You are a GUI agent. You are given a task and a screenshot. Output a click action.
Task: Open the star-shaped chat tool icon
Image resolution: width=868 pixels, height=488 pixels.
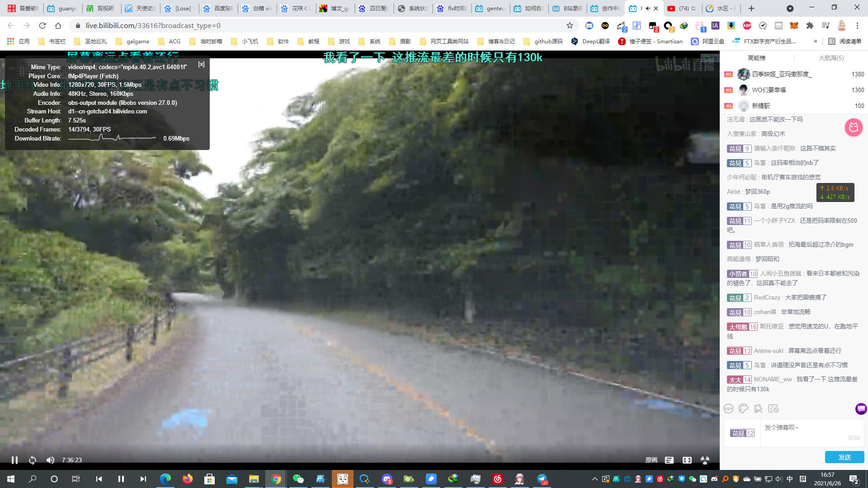coord(758,408)
